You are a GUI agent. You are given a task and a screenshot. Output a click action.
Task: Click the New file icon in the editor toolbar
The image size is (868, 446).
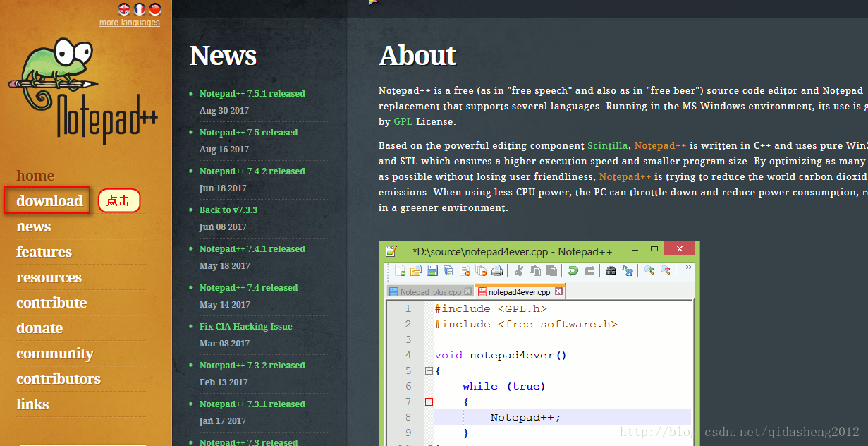tap(400, 270)
